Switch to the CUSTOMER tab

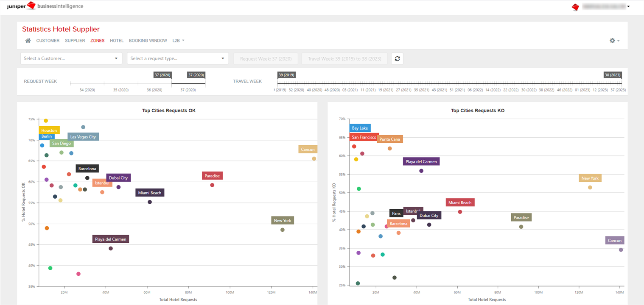(48, 40)
